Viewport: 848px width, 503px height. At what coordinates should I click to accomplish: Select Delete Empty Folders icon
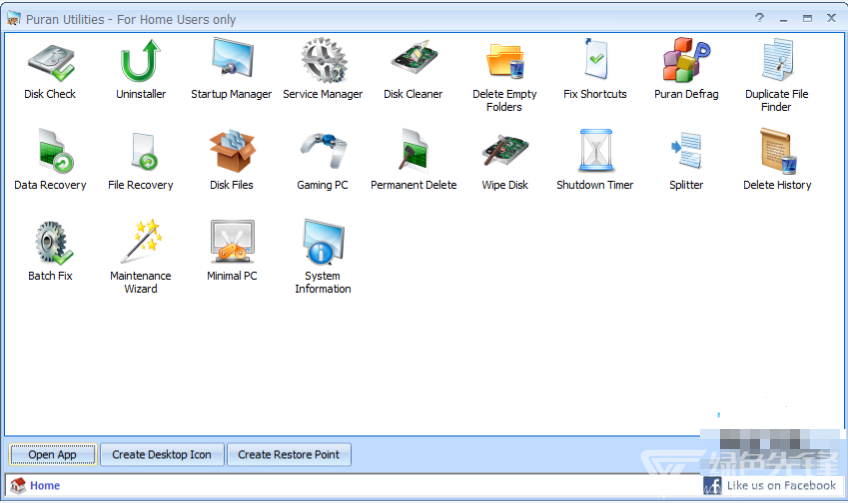coord(505,61)
